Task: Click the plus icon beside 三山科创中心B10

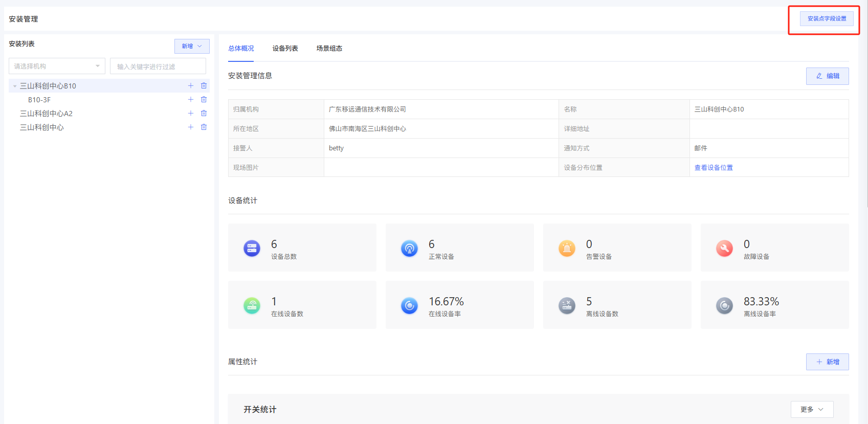Action: coord(191,86)
